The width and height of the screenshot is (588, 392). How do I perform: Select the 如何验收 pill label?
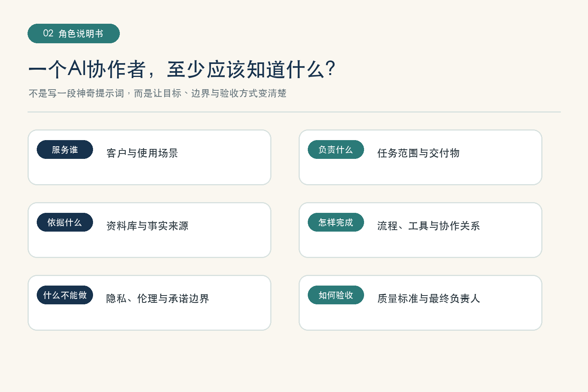tap(336, 295)
